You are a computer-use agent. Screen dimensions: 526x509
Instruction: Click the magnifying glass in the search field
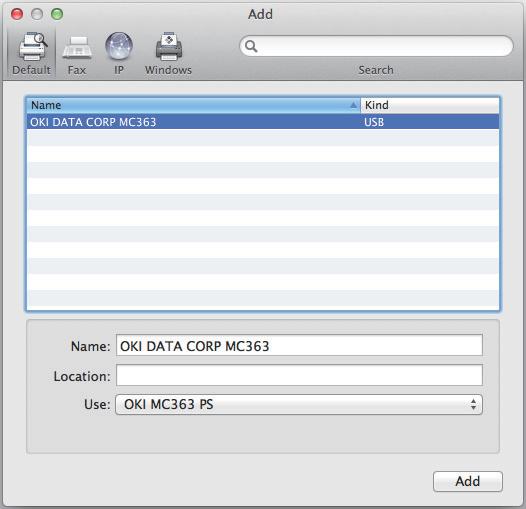251,46
